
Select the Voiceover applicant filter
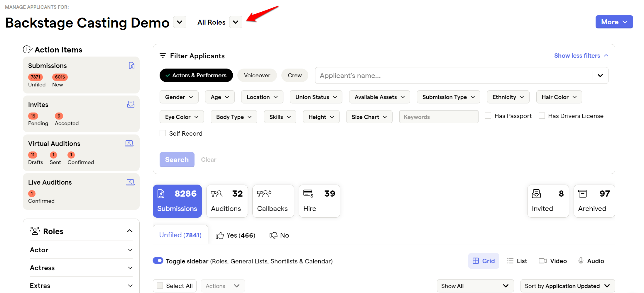click(257, 75)
